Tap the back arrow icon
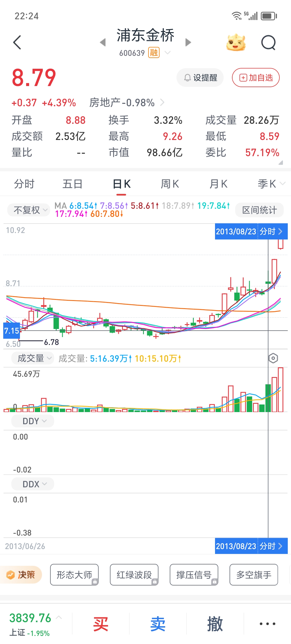This screenshot has height=644, width=291. (x=17, y=42)
